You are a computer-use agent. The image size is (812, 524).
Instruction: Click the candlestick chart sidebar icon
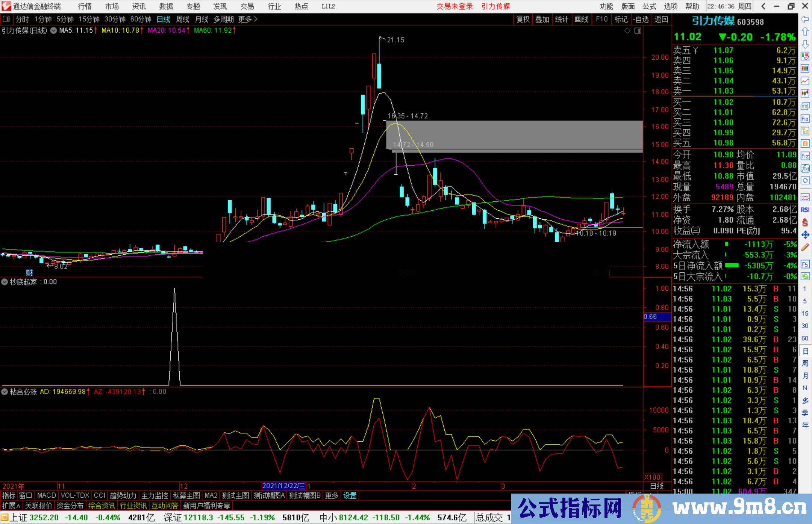805,93
